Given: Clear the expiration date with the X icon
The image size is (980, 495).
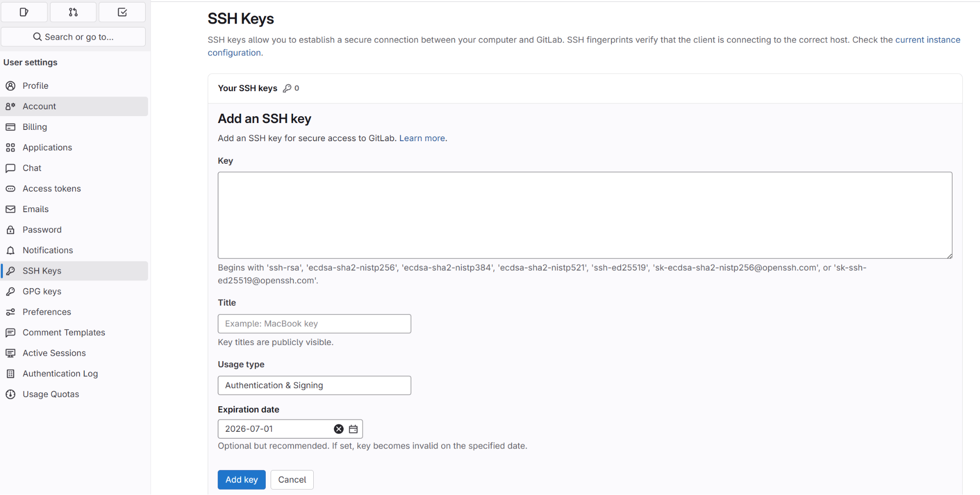Looking at the screenshot, I should click(339, 429).
